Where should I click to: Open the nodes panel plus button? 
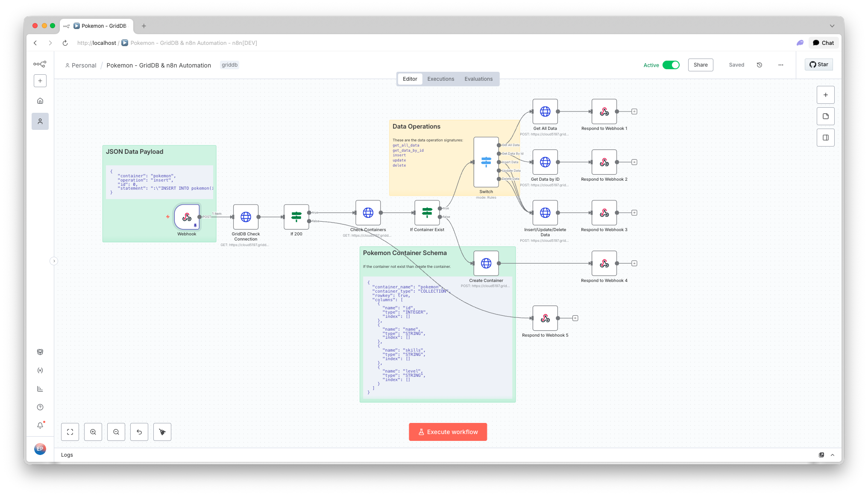[826, 95]
